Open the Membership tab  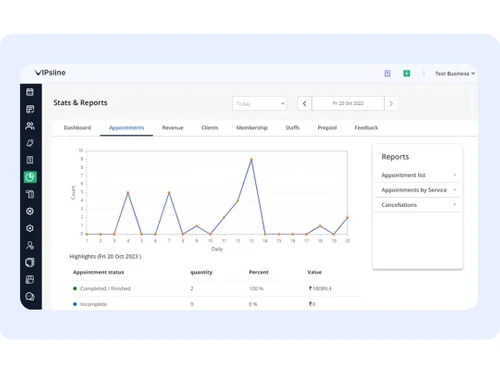[x=252, y=128]
